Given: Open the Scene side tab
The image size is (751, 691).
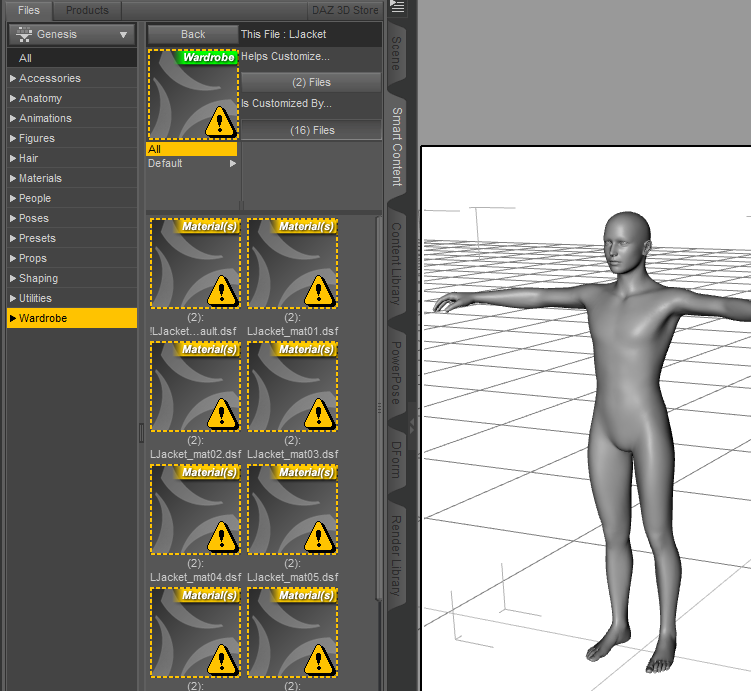Looking at the screenshot, I should pos(396,54).
